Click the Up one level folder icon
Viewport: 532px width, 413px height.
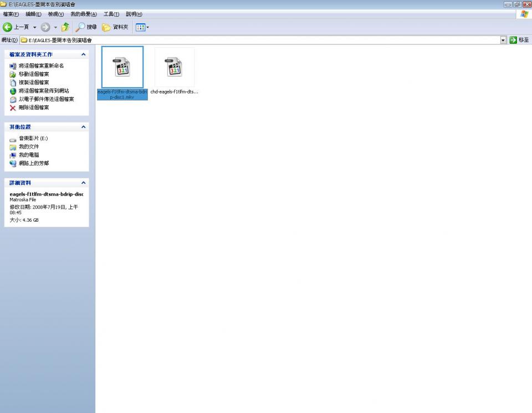tap(65, 27)
